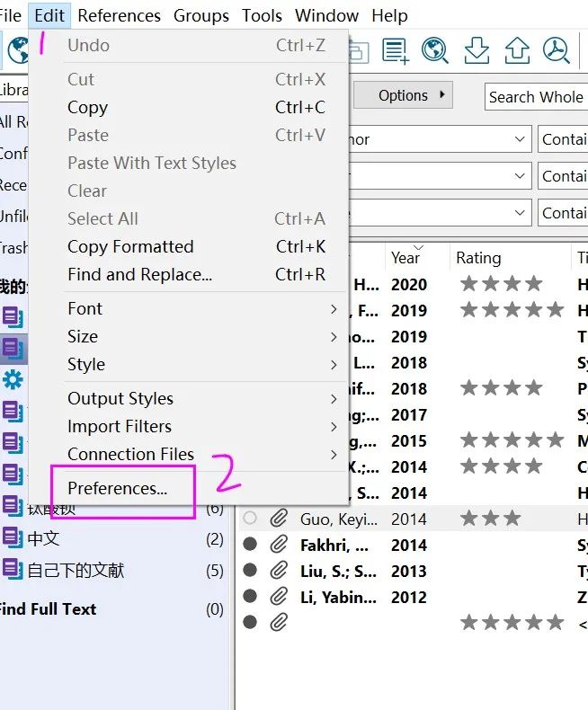This screenshot has width=588, height=710.
Task: Click the 2017 year cell
Action: 408,415
